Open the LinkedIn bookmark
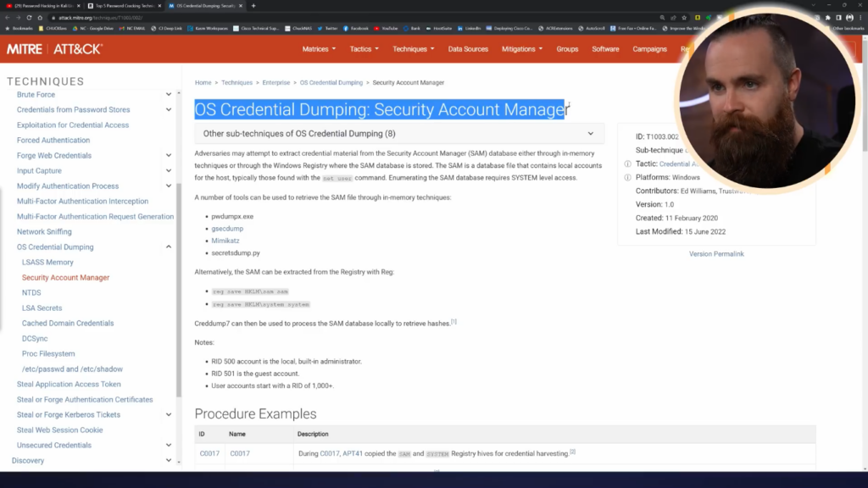The image size is (868, 488). coord(469,28)
